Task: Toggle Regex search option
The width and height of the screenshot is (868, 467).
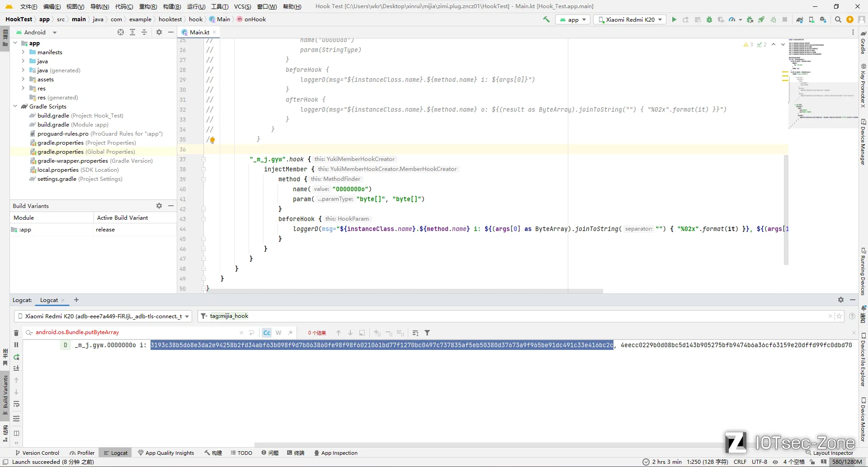Action: tap(290, 333)
